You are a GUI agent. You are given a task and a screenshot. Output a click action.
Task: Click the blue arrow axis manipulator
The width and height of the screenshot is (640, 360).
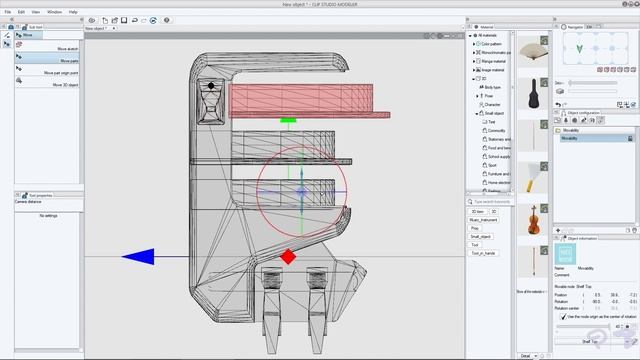click(x=138, y=257)
